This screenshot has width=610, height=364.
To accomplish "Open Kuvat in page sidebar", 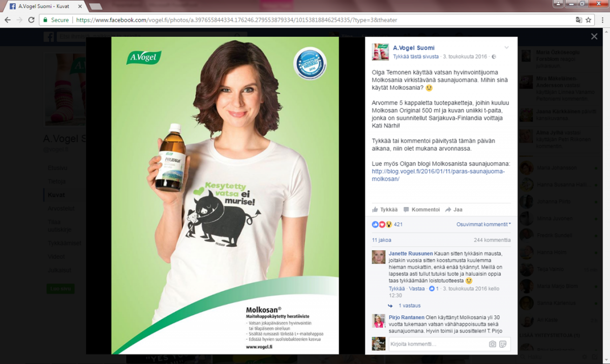I will (x=56, y=195).
